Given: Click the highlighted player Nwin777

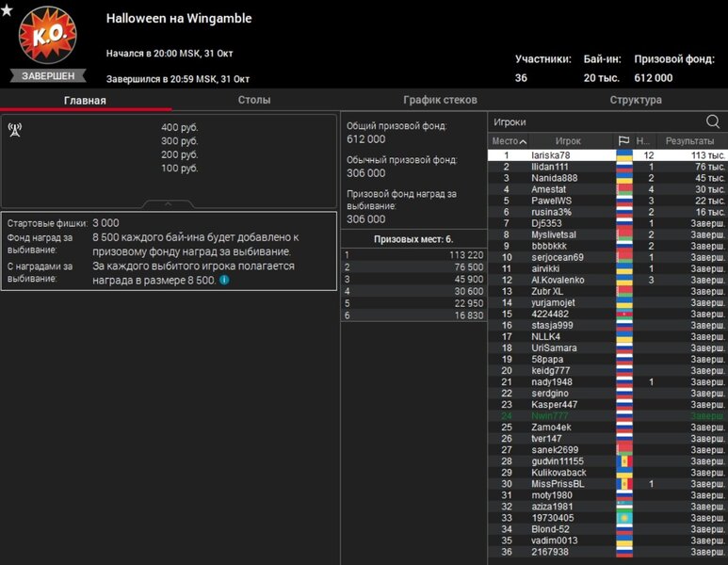Looking at the screenshot, I should 550,415.
